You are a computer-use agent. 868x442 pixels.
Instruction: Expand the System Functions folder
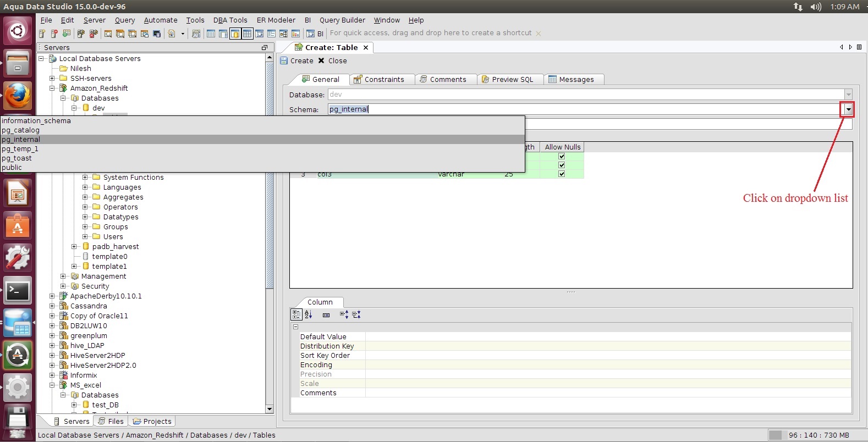[85, 178]
